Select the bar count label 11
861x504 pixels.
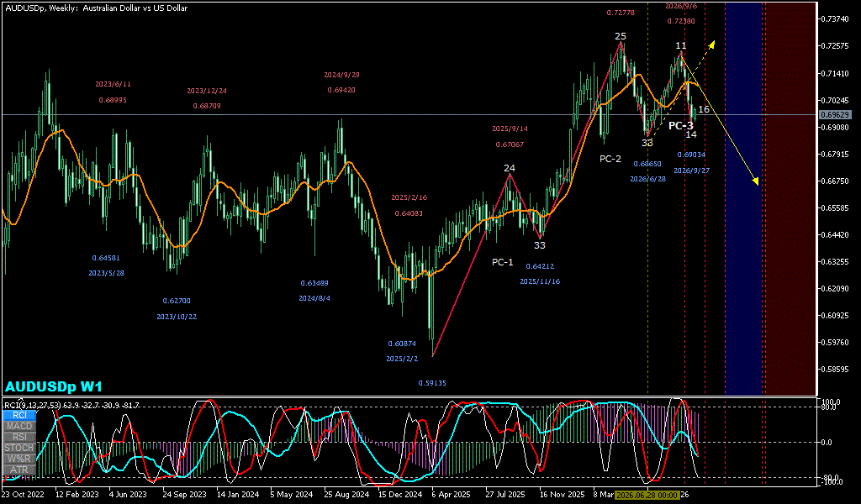click(681, 45)
